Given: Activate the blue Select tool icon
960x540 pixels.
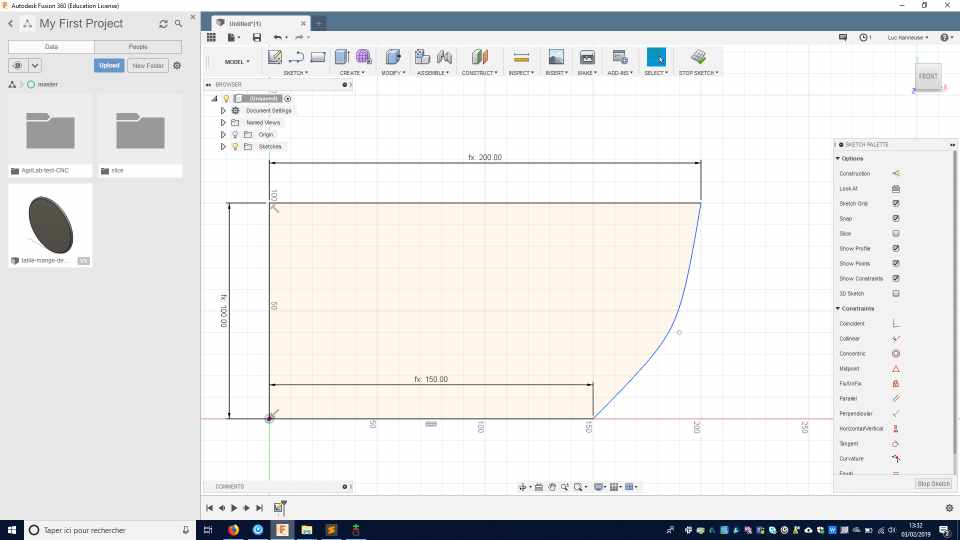Looking at the screenshot, I should tap(656, 57).
